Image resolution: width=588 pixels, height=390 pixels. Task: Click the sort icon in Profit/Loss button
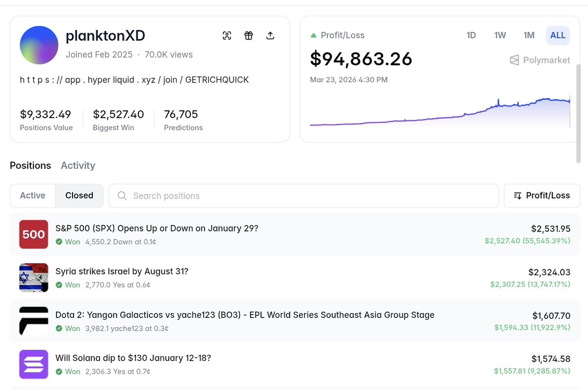coord(517,196)
